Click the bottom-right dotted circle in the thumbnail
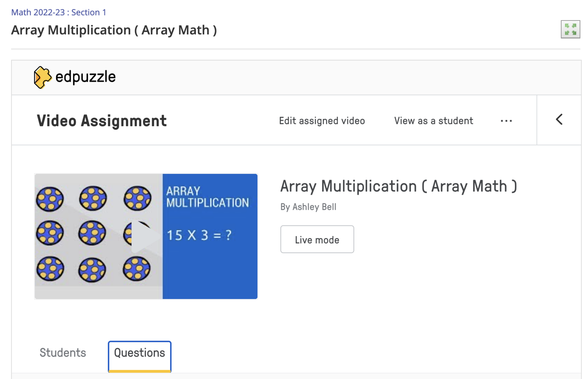Image resolution: width=588 pixels, height=379 pixels. tap(137, 269)
